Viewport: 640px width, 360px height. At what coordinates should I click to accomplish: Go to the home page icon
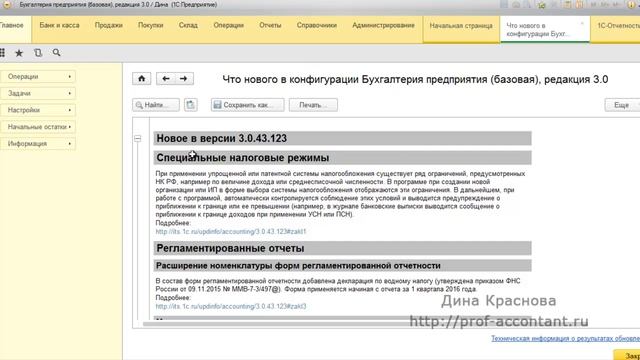142,78
